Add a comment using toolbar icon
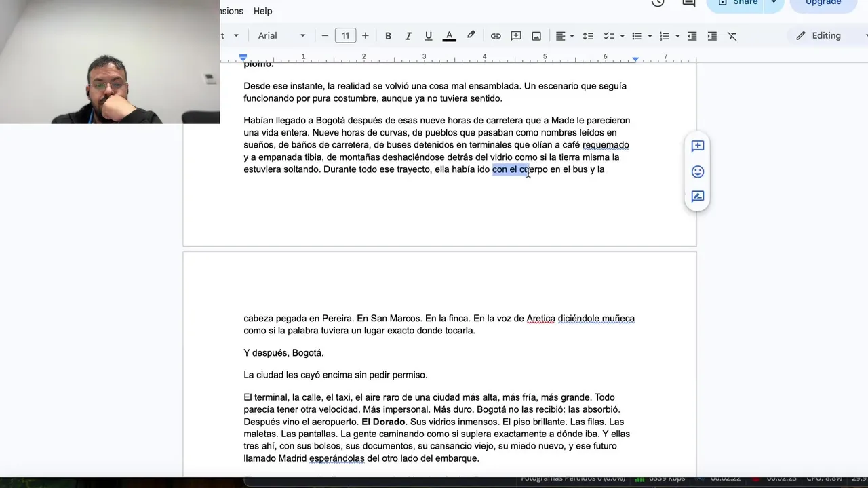This screenshot has height=488, width=868. tap(516, 36)
